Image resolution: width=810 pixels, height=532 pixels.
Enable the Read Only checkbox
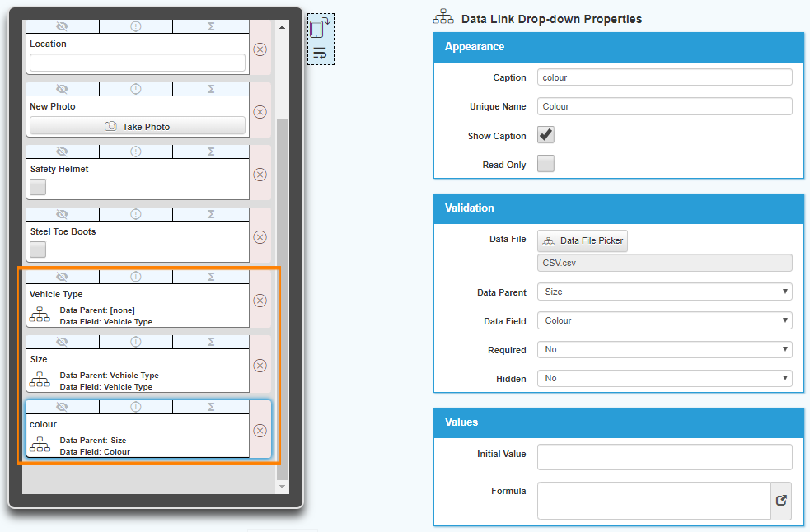coord(545,164)
